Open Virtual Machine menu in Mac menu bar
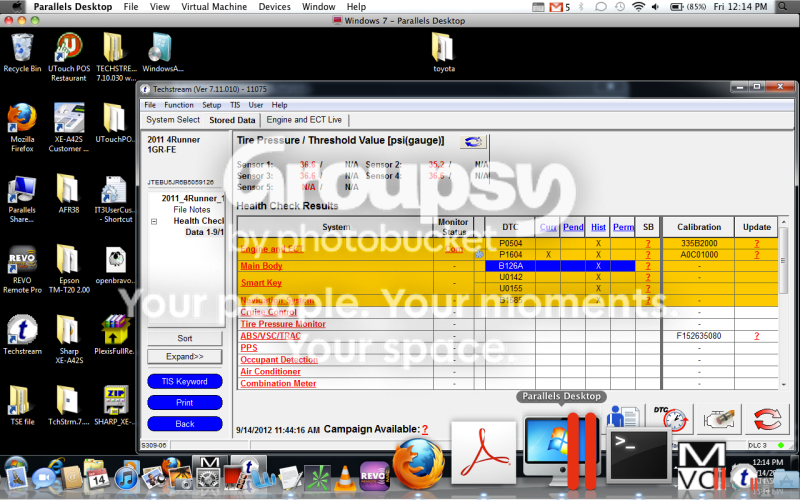800x500 pixels. click(214, 7)
